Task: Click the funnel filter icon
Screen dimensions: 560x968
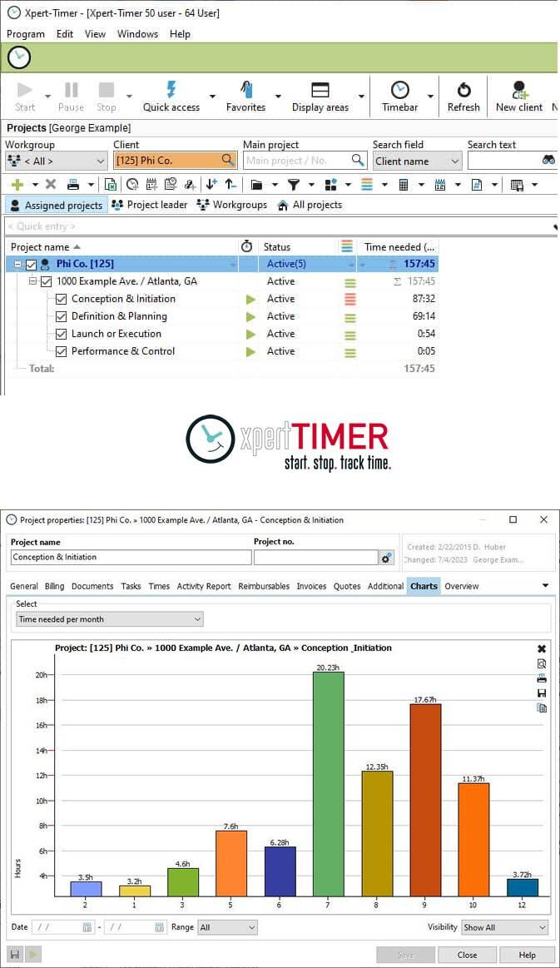Action: 294,184
